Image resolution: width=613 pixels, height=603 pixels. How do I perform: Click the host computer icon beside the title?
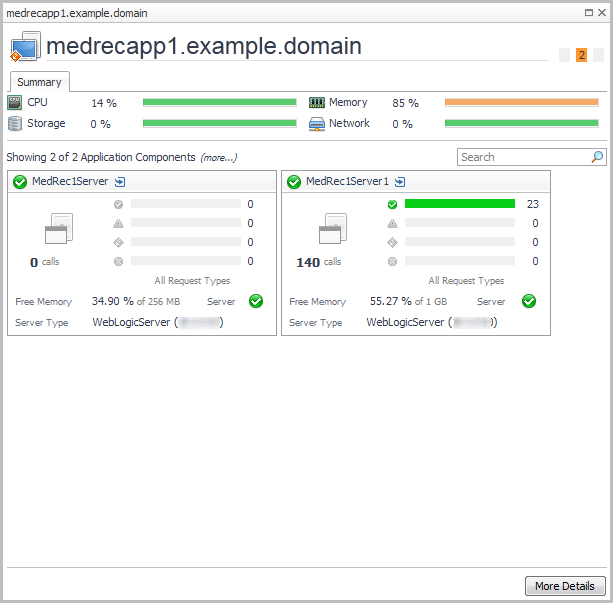click(x=25, y=47)
